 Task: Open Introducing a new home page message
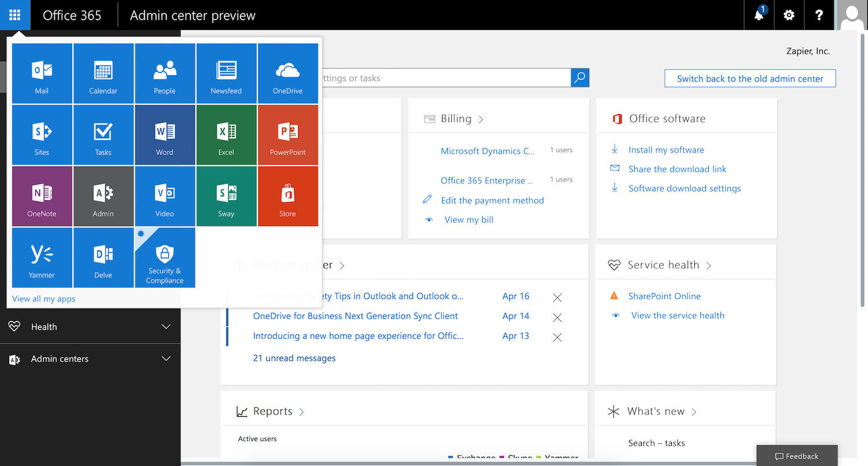click(358, 335)
